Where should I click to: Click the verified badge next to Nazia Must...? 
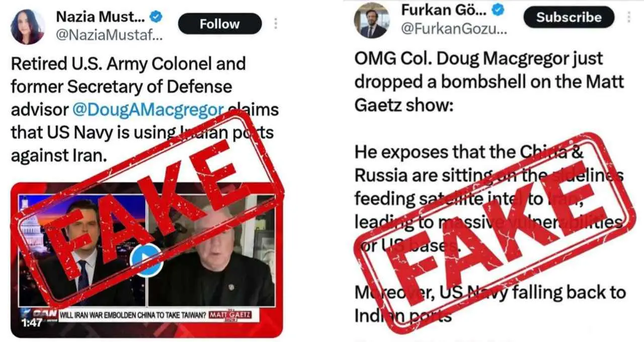[156, 18]
